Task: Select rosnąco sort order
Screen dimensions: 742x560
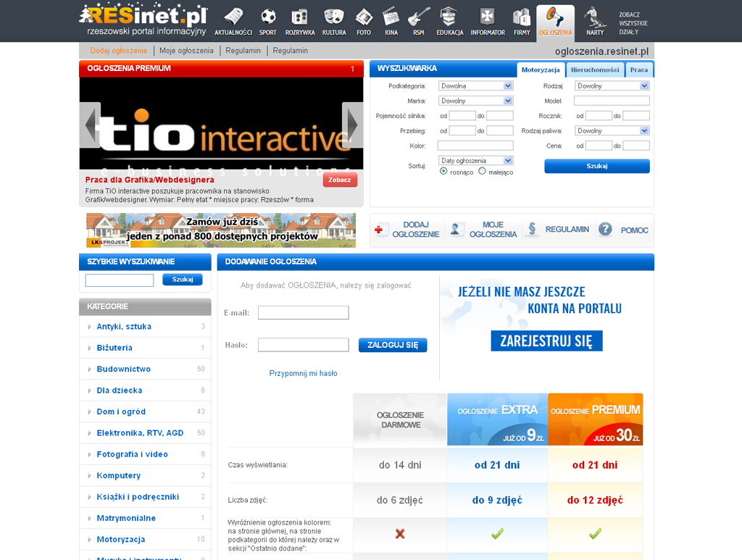Action: 443,171
